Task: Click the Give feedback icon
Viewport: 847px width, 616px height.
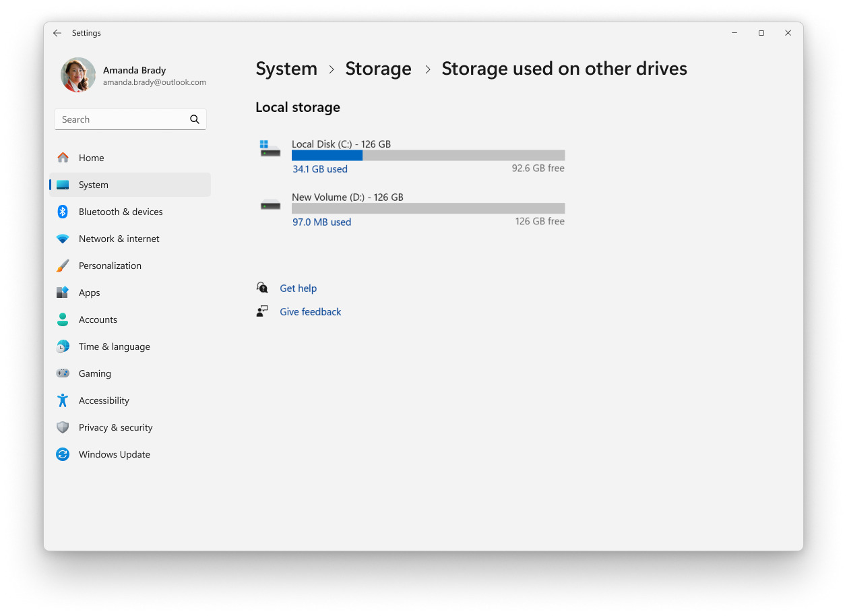Action: pos(262,311)
